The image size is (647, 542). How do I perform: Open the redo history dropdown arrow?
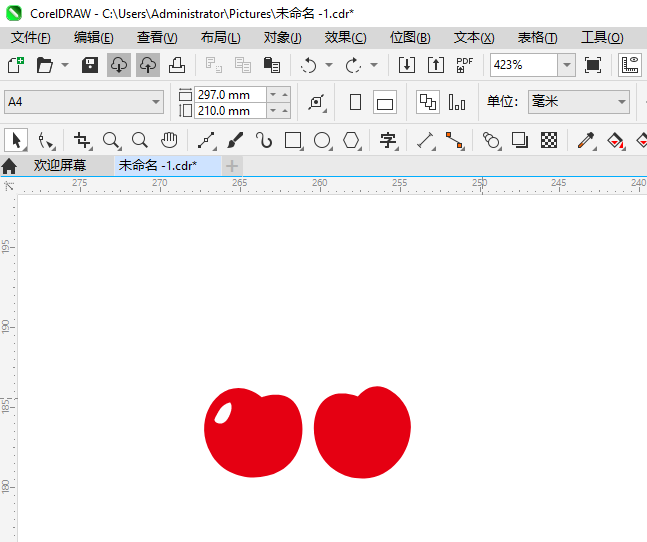click(374, 65)
